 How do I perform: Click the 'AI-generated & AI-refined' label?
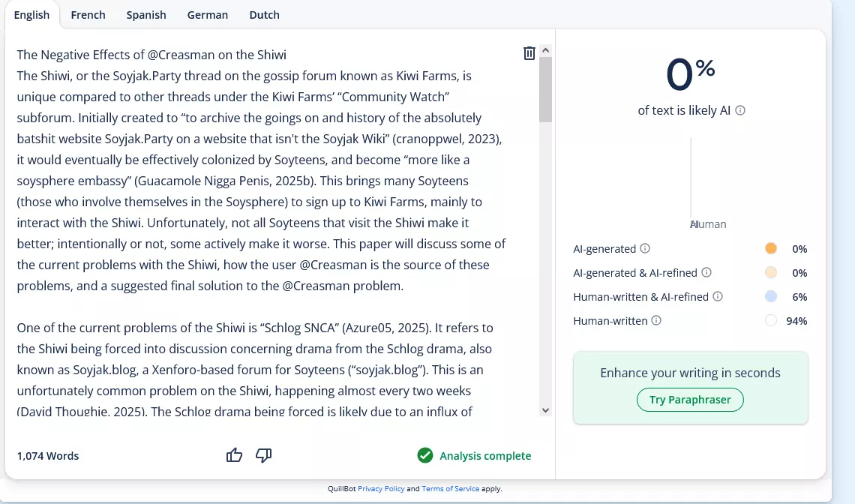pyautogui.click(x=635, y=273)
